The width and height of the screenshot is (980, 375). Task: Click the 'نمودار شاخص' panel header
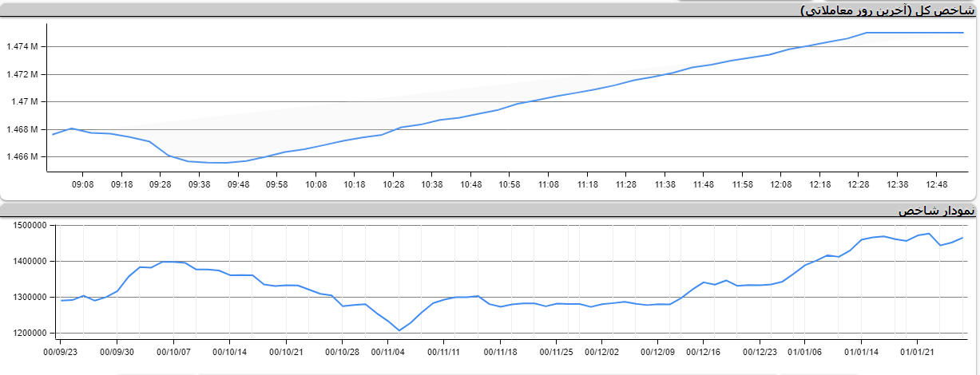[x=936, y=211]
